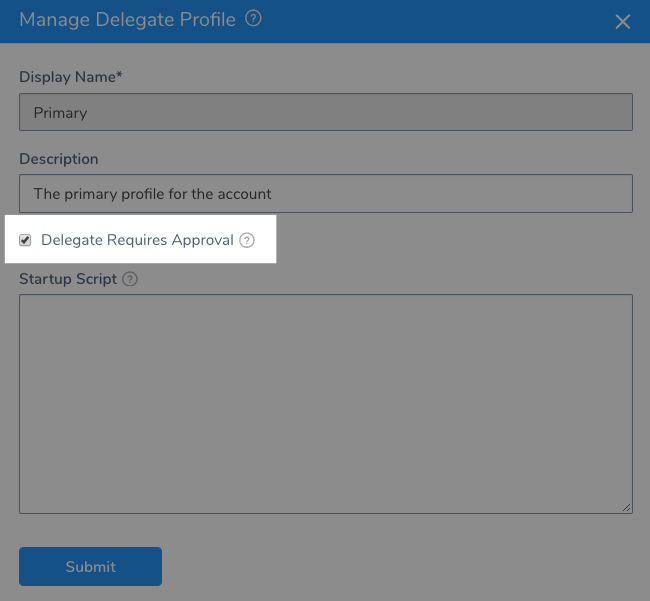The image size is (650, 601).
Task: Click the text "The primary profile for the account"
Action: coord(153,194)
